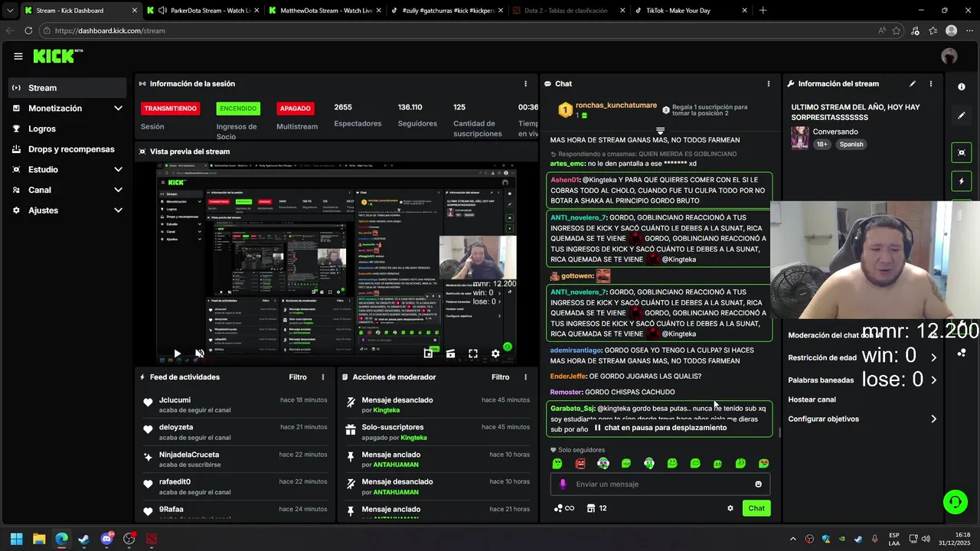Open the profile avatar menu
Screen dimensions: 980x551
(949, 56)
